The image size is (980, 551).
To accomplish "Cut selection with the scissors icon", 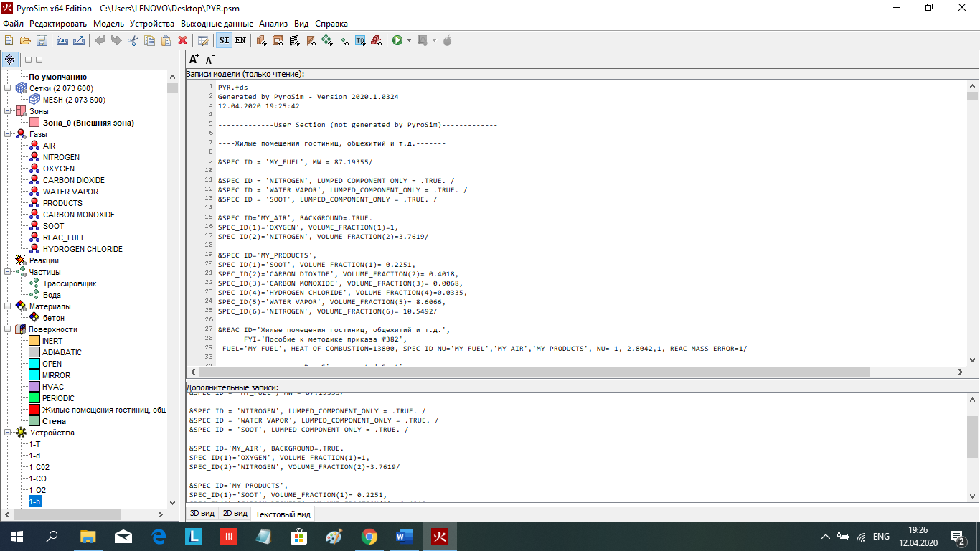I will [x=132, y=40].
